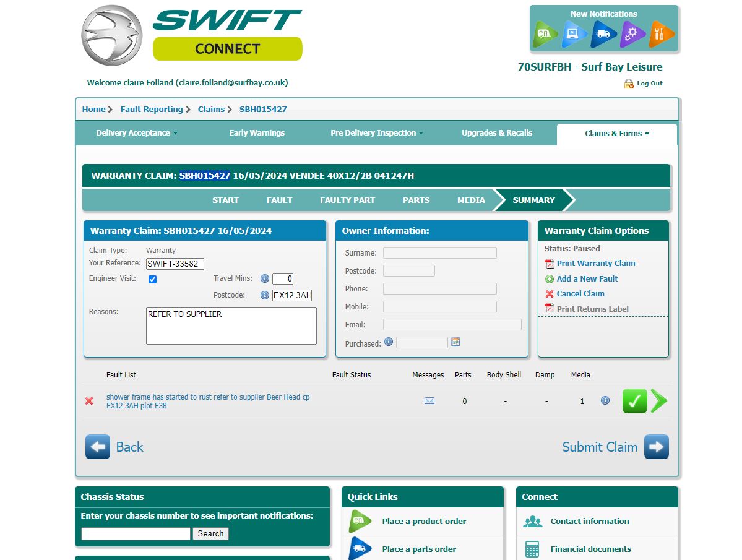Go to the START step

pos(225,200)
